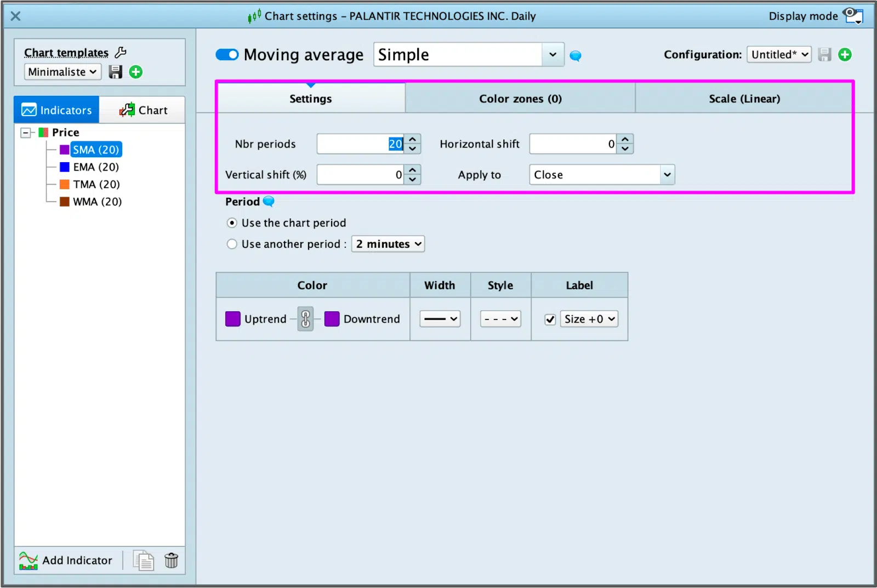Screen dimensions: 877x588
Task: Delete indicator using the trash icon
Action: click(172, 560)
